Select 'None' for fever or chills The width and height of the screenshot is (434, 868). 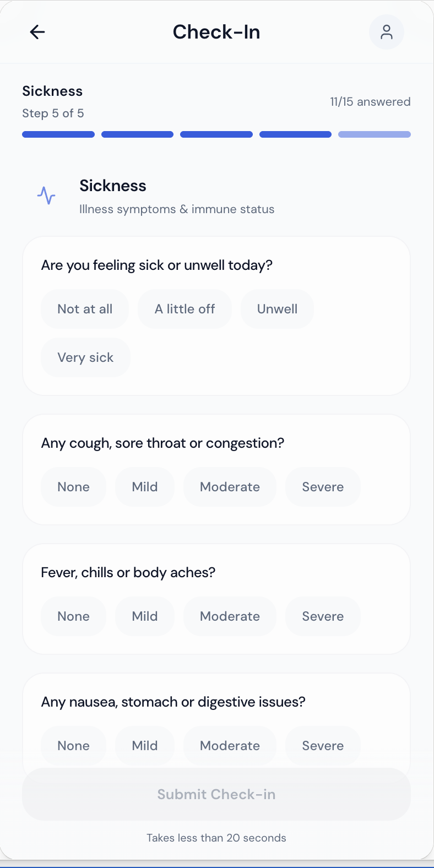73,616
